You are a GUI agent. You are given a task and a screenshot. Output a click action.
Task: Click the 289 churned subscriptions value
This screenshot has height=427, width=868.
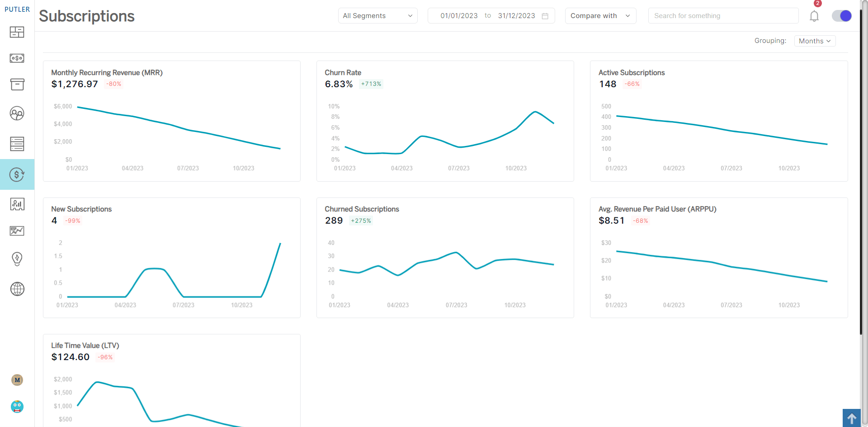click(334, 221)
